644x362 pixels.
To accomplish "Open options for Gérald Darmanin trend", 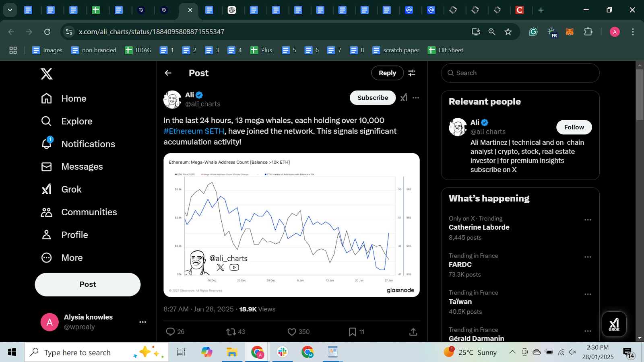I will click(x=588, y=331).
